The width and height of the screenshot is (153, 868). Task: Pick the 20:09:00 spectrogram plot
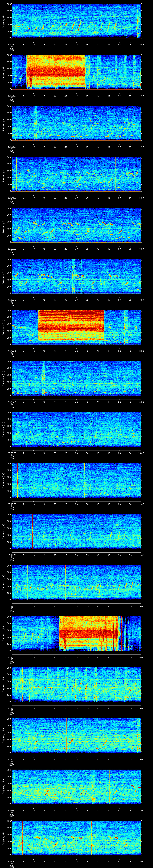click(76, 429)
